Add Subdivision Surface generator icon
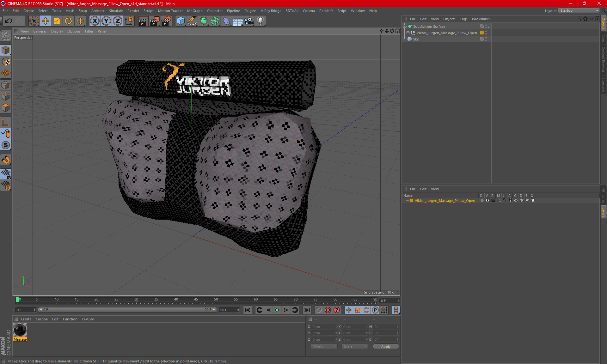Viewport: 607px width, 364px height. [204, 21]
